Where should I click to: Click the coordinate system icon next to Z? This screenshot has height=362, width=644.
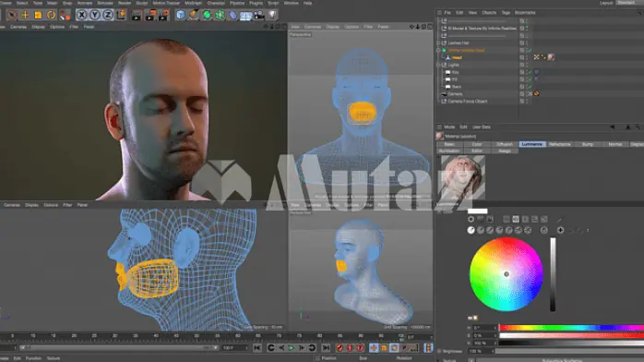pos(121,15)
